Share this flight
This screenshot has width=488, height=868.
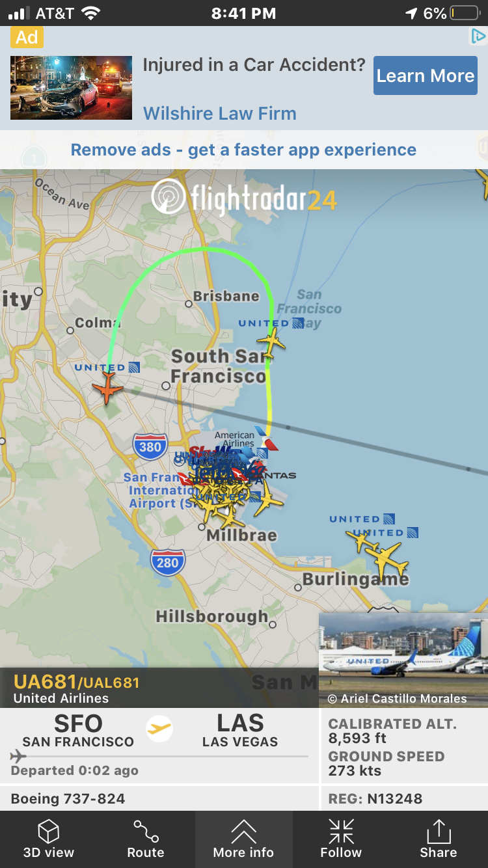click(x=439, y=839)
